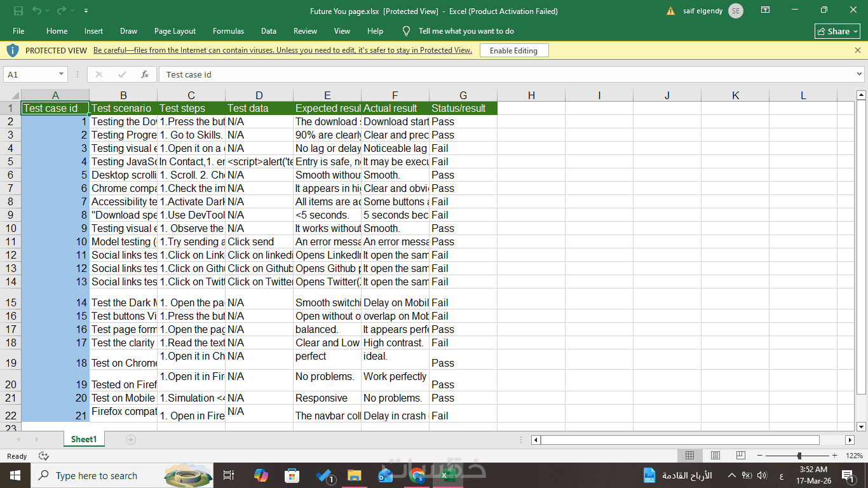Open Customize Quick Access Toolbar dropdown
This screenshot has height=488, width=868.
[86, 11]
